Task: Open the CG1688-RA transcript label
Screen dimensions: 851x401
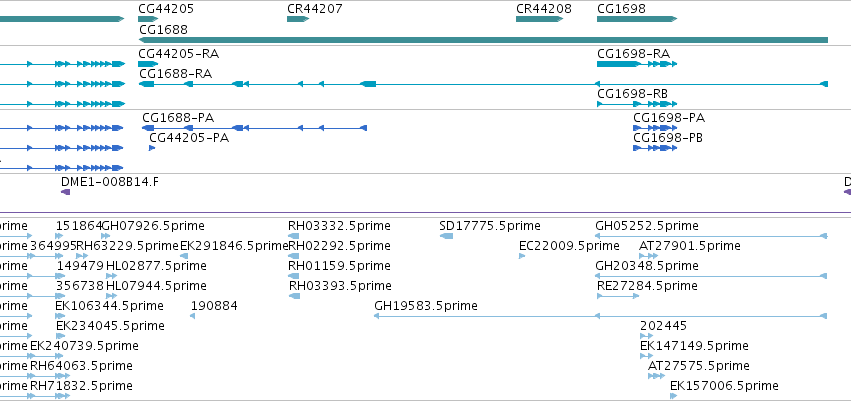Action: click(x=175, y=74)
